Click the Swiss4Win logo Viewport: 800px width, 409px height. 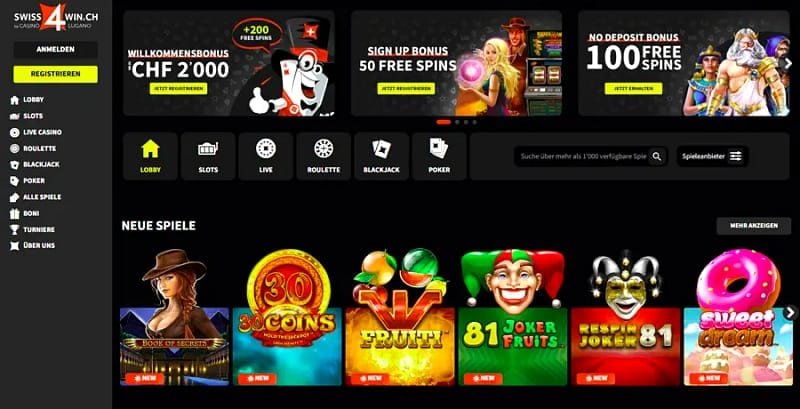pos(56,18)
